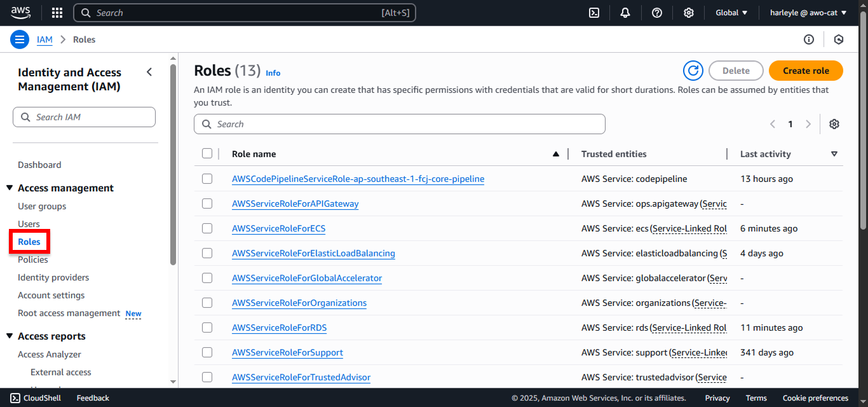868x407 pixels.
Task: Check the AWSServiceRoleForGlobalAccelerator checkbox
Action: click(x=207, y=278)
